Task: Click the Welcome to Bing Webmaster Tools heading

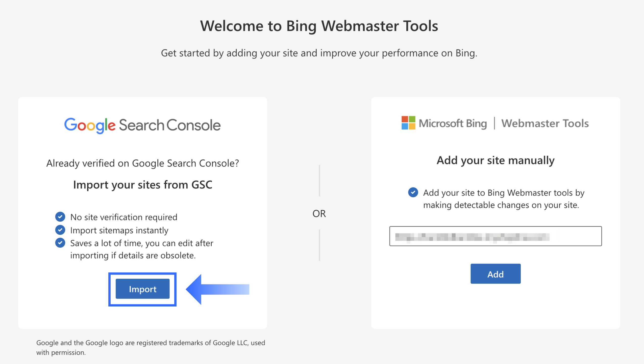Action: [319, 26]
